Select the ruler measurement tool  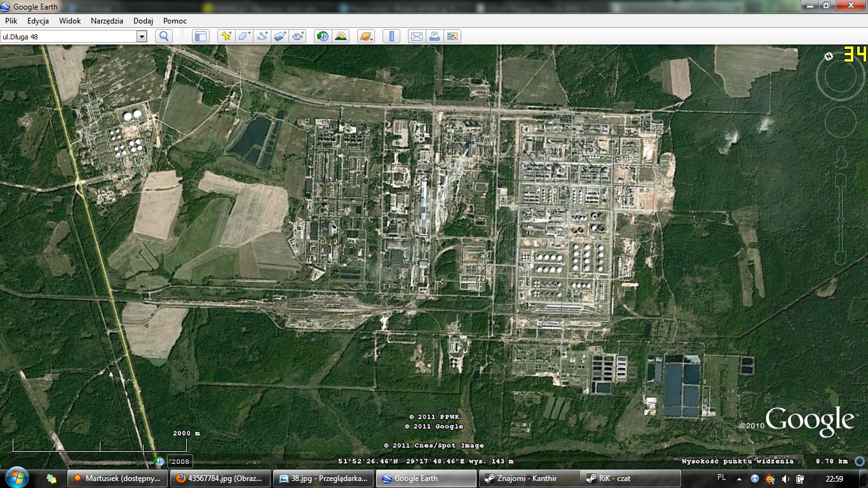(x=391, y=36)
